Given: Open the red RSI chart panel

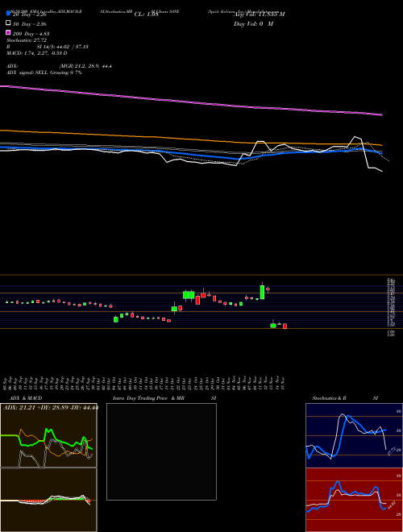Looking at the screenshot, I should [354, 500].
